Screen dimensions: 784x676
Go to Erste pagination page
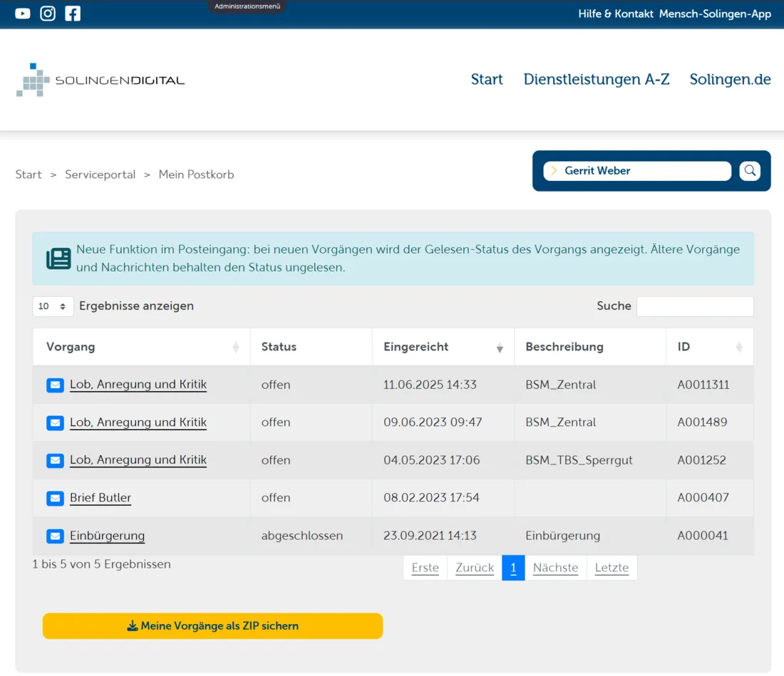425,568
